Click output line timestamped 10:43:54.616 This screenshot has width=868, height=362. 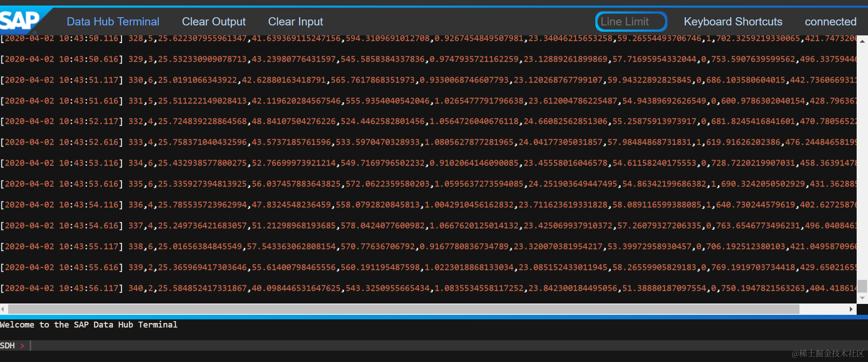(x=428, y=225)
